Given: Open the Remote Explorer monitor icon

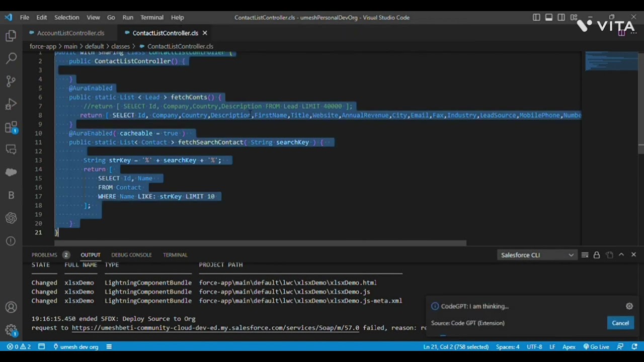Looking at the screenshot, I should click(x=11, y=149).
